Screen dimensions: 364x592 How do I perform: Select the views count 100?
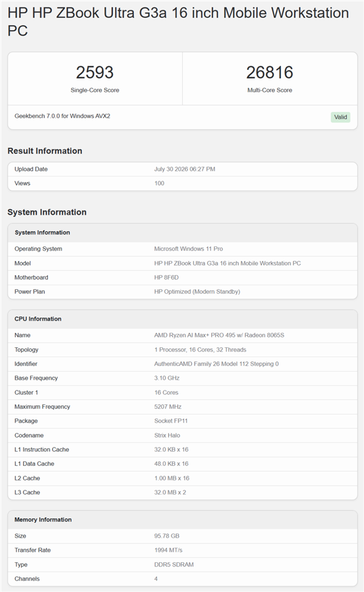(159, 183)
